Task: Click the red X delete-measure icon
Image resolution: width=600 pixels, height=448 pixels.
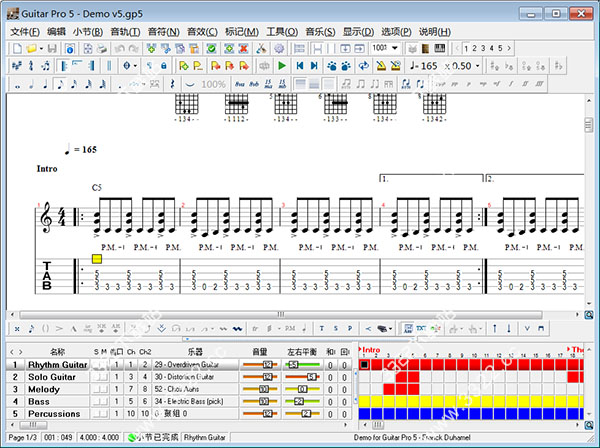Action: (243, 49)
